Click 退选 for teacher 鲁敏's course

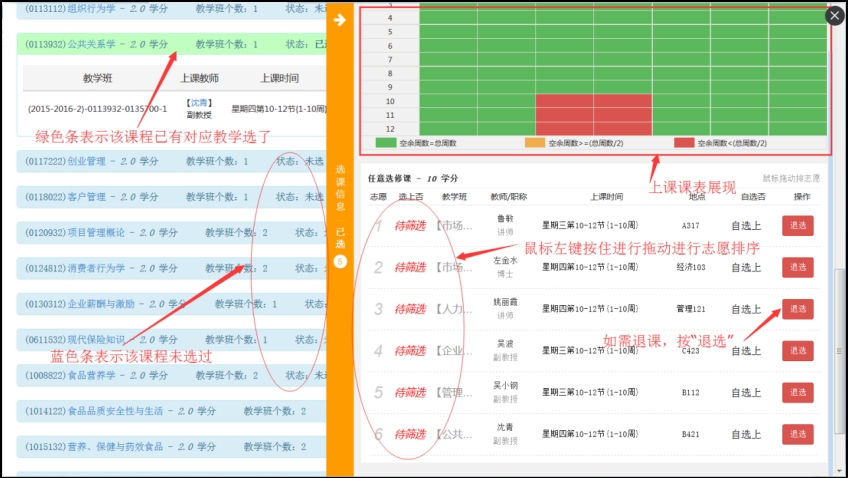click(797, 226)
